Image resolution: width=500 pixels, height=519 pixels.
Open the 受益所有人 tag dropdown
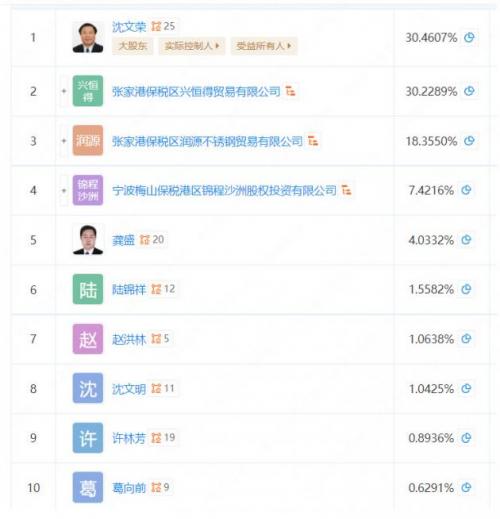coord(264,46)
